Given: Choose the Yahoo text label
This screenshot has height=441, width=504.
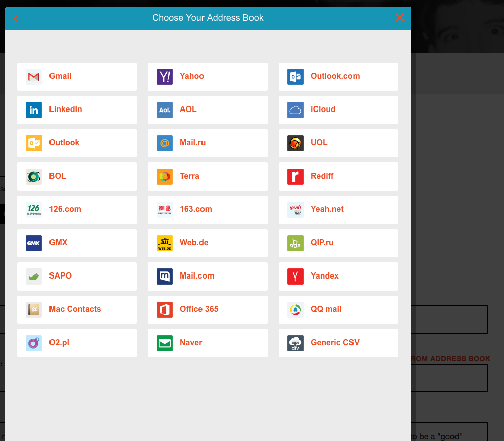Looking at the screenshot, I should (x=191, y=76).
